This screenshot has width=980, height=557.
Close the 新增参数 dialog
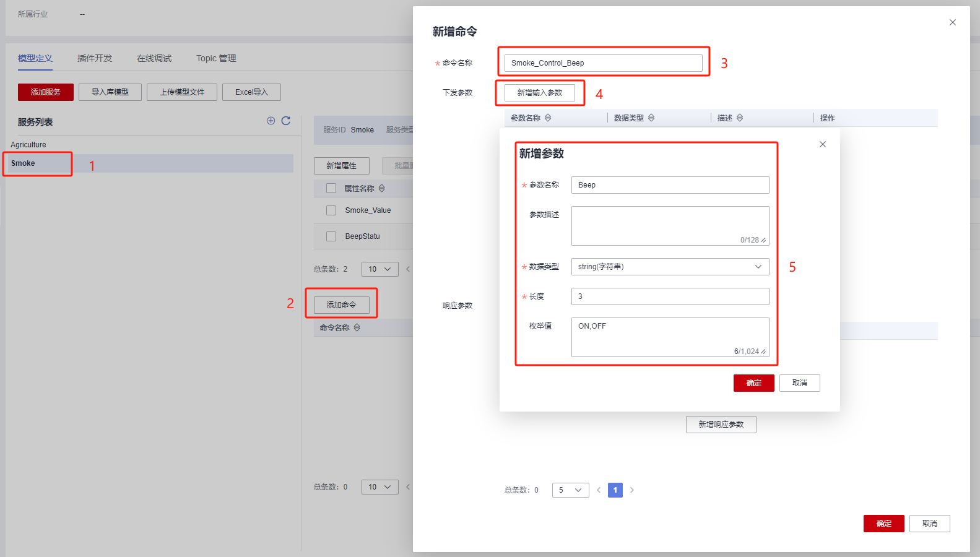pyautogui.click(x=822, y=144)
